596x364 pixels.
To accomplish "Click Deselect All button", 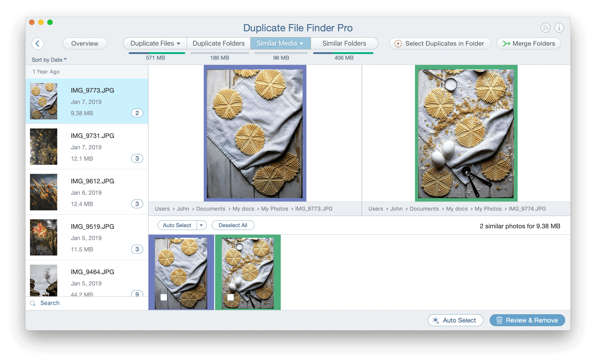I will [235, 225].
